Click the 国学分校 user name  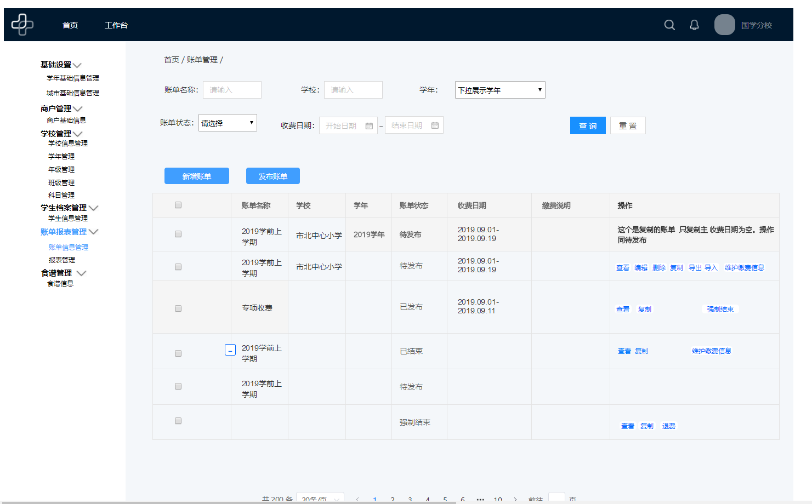[x=757, y=25]
